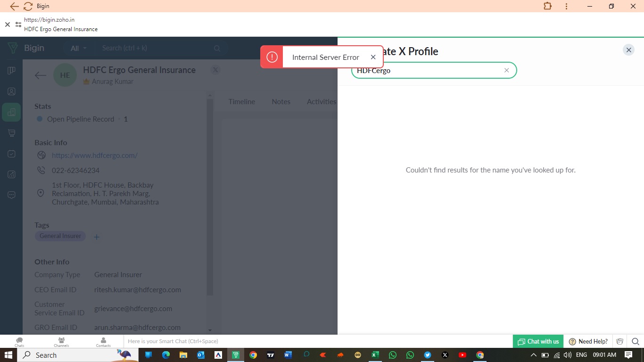
Task: Click the X profile search input field
Action: click(x=434, y=70)
